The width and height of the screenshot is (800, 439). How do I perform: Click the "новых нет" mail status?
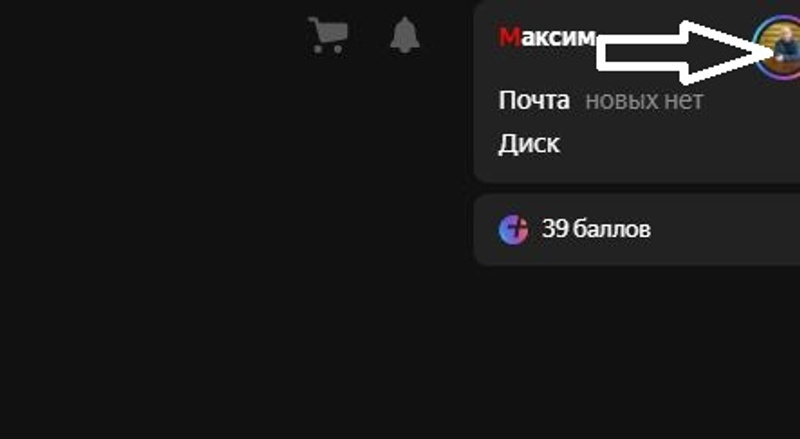(x=644, y=101)
